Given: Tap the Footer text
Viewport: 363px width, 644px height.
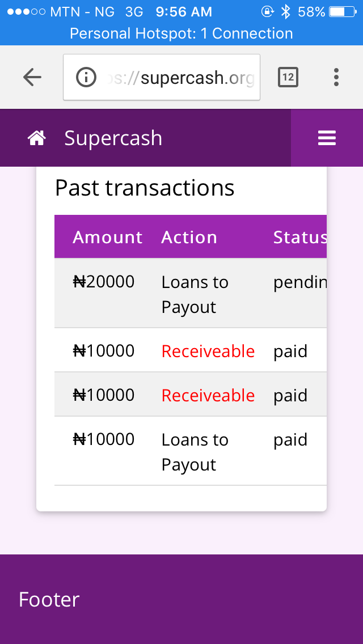Looking at the screenshot, I should pyautogui.click(x=49, y=600).
